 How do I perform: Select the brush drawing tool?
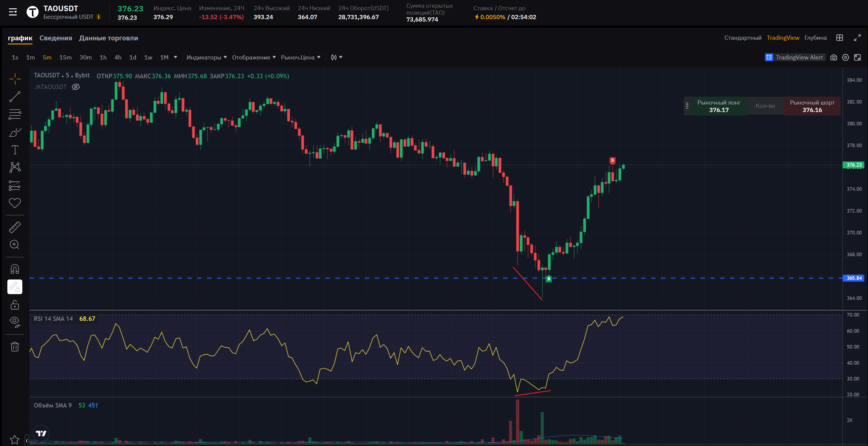(15, 132)
